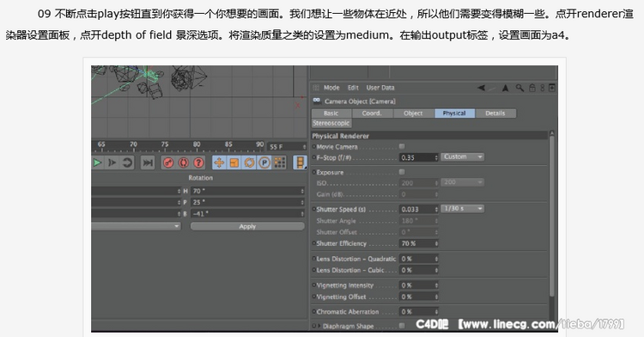Image resolution: width=644 pixels, height=337 pixels.
Task: Select the Physical tab
Action: [x=454, y=113]
